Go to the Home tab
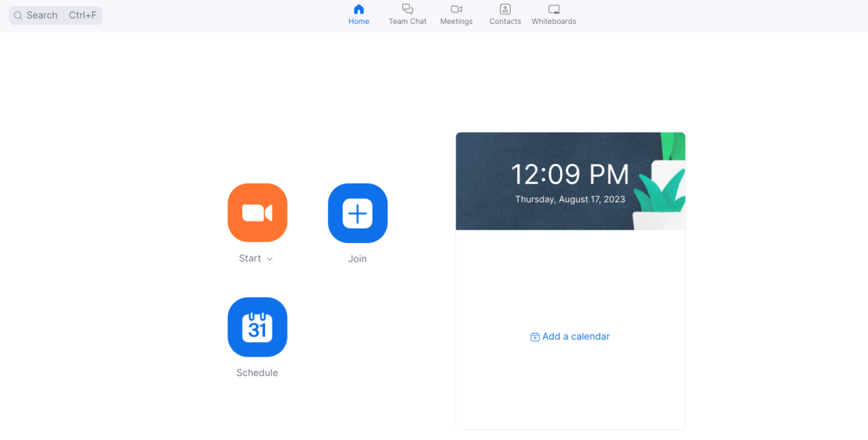The height and width of the screenshot is (440, 868). click(x=359, y=15)
